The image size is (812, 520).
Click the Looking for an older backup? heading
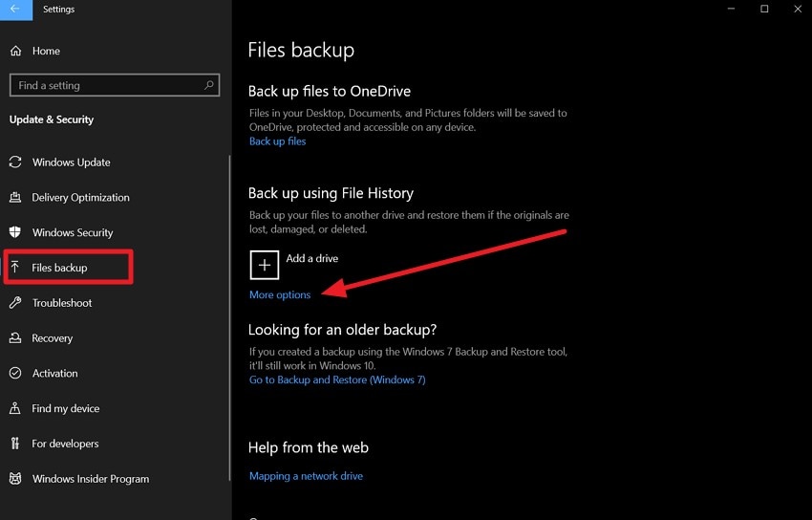click(342, 330)
